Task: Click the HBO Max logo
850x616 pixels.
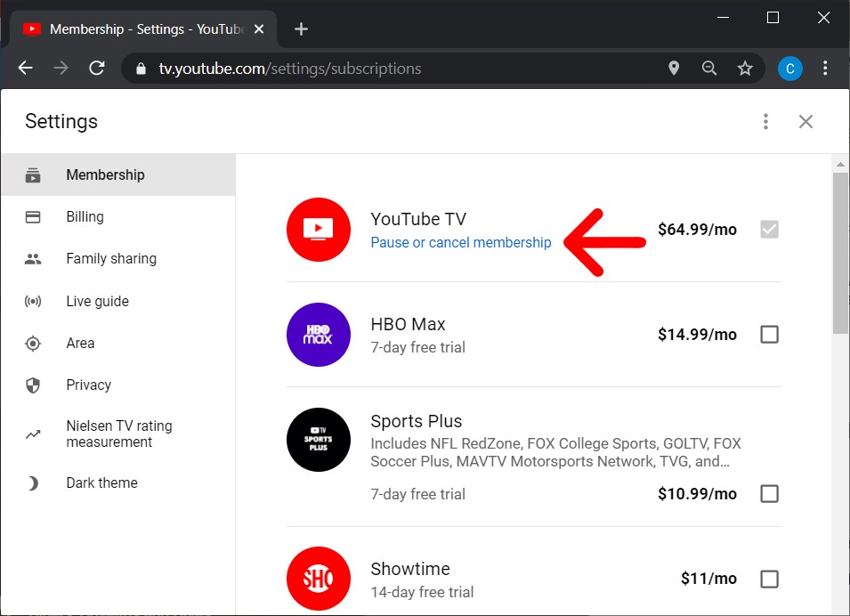Action: pos(319,335)
